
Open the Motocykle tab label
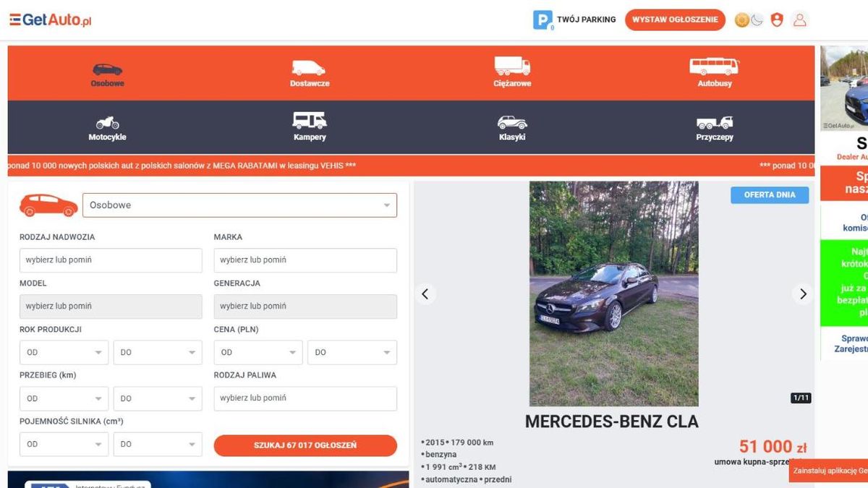coord(107,137)
